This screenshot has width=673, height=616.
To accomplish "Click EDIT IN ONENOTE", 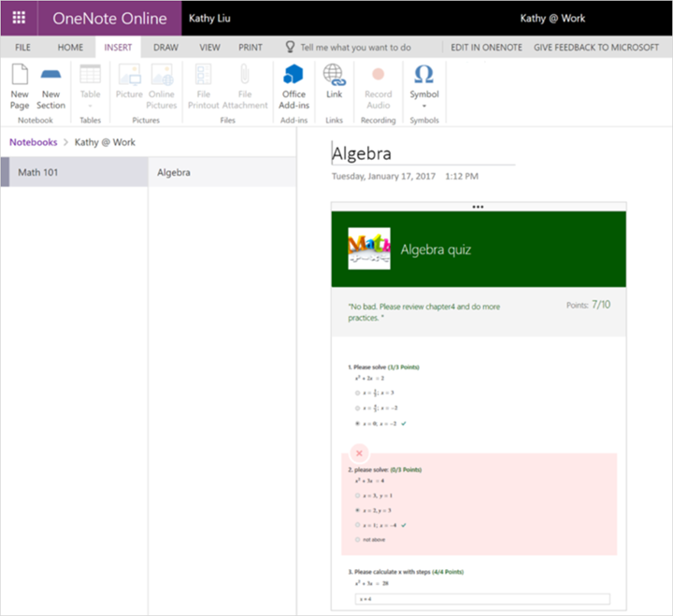I will click(486, 48).
